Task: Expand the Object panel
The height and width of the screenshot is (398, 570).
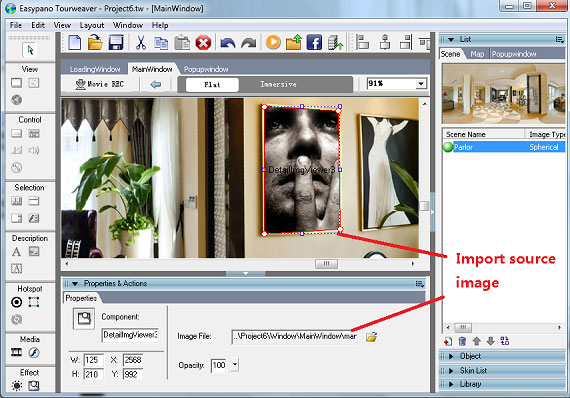Action: 451,356
